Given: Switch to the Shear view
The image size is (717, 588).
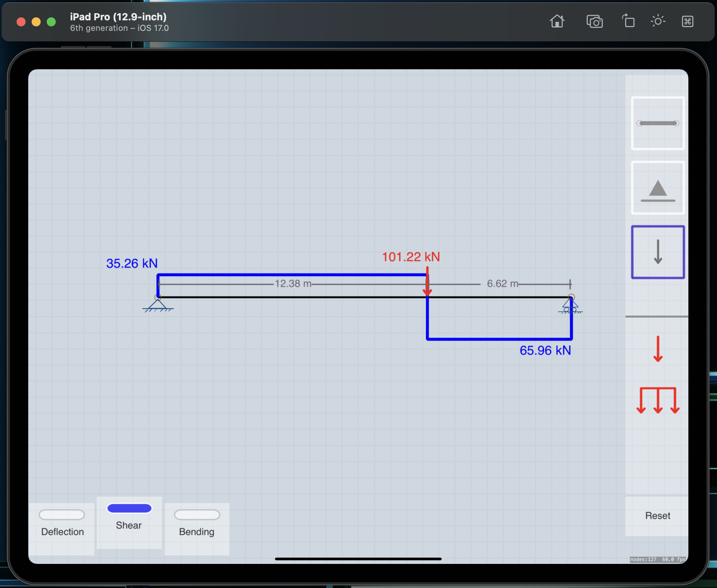Looking at the screenshot, I should point(129,522).
